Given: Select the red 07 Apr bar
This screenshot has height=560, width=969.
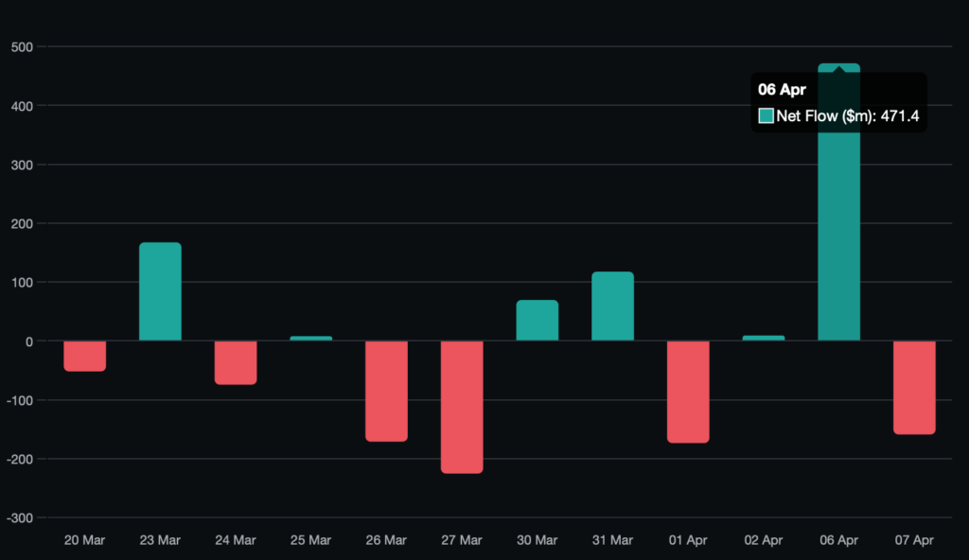Looking at the screenshot, I should (x=914, y=387).
